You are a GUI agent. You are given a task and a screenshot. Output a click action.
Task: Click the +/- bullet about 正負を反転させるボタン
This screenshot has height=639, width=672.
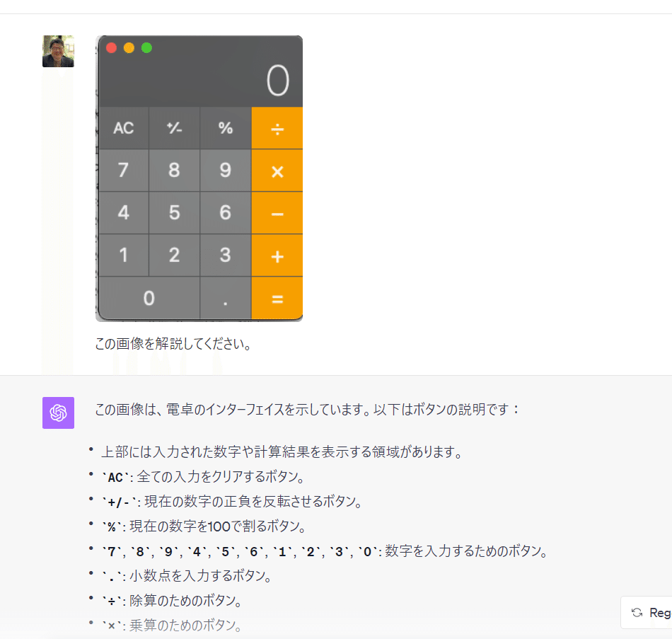232,502
